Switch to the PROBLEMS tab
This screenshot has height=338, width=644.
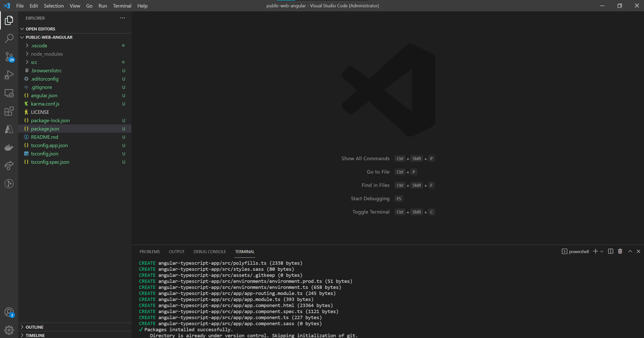[x=150, y=252]
